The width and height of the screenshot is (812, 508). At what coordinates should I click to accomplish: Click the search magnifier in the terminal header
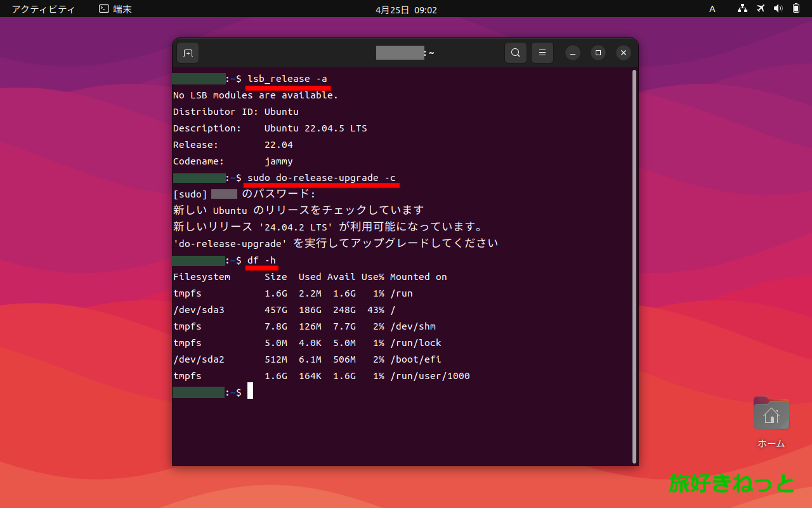(515, 53)
